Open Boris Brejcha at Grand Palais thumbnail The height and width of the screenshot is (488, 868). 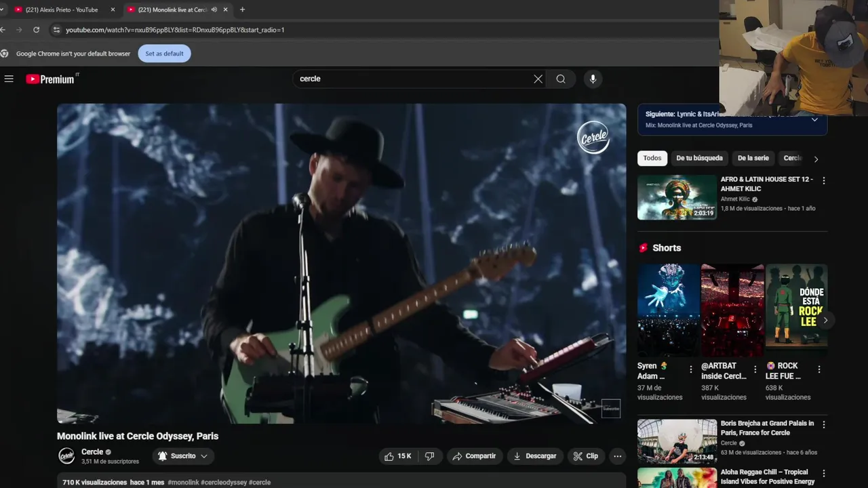[677, 441]
